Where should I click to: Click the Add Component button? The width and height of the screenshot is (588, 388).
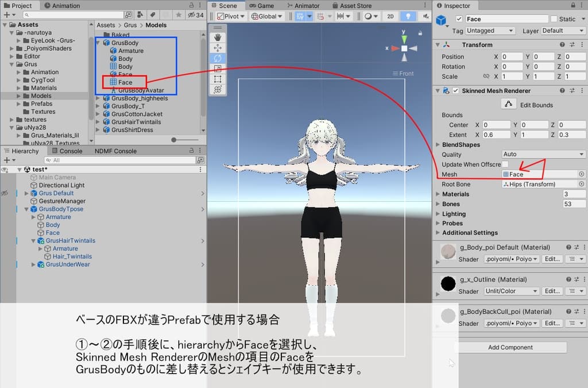(510, 347)
